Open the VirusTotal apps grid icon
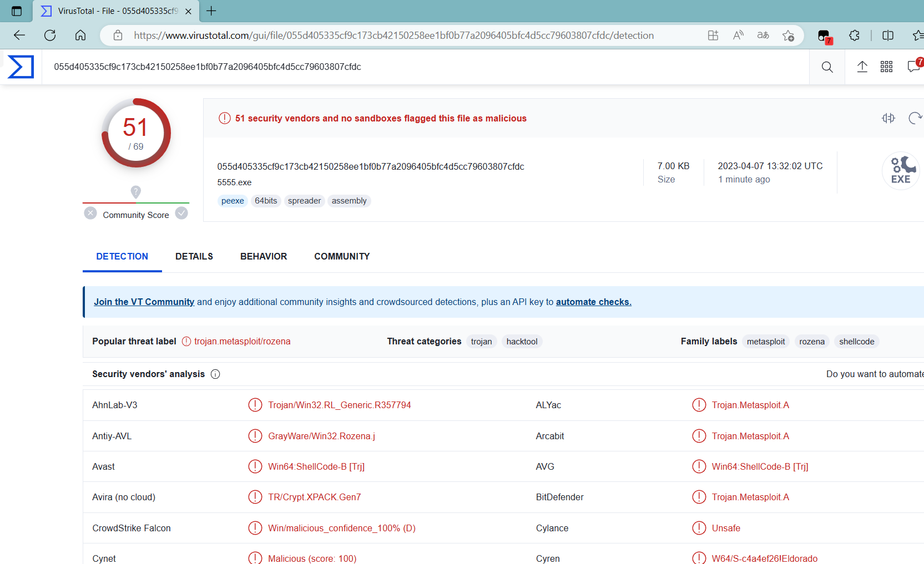The width and height of the screenshot is (924, 564). point(886,67)
